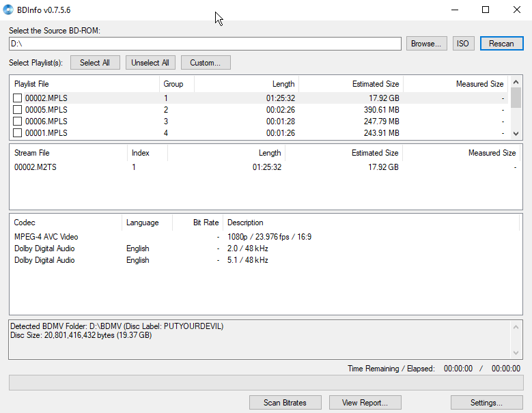Sort playlists by Group column header
Screen dimensions: 532x413
[176, 84]
